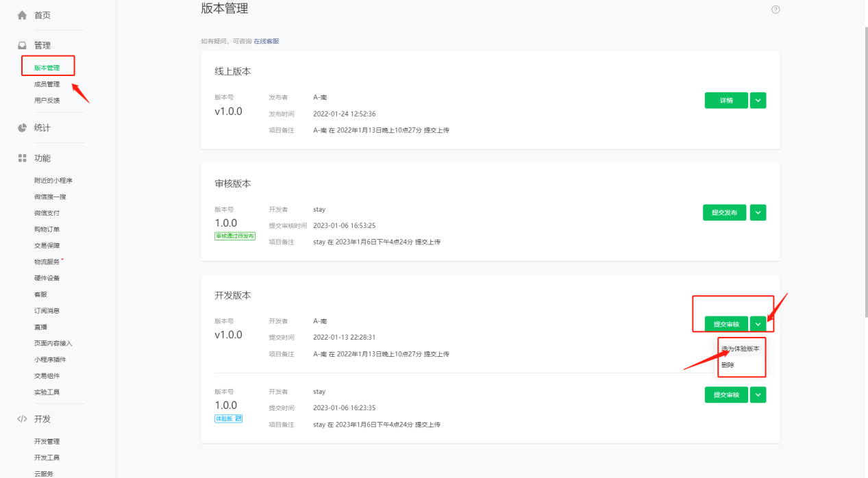Click the 功能 grid icon in sidebar
The width and height of the screenshot is (868, 478).
(x=22, y=158)
